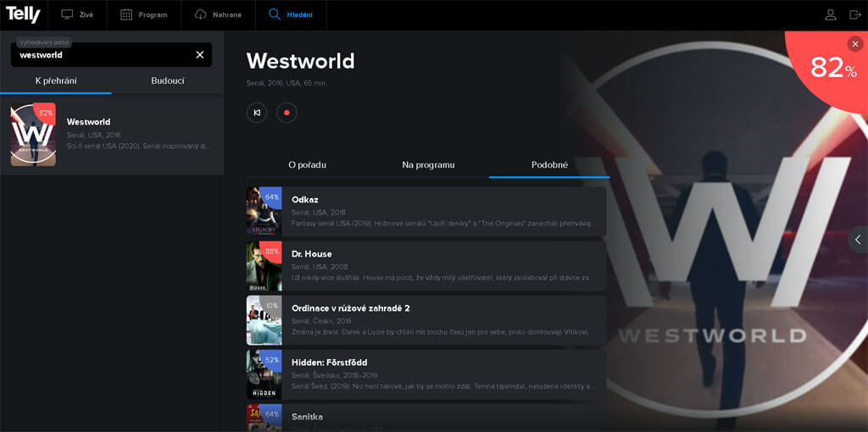
Task: Open the Westworld search result
Action: click(112, 135)
